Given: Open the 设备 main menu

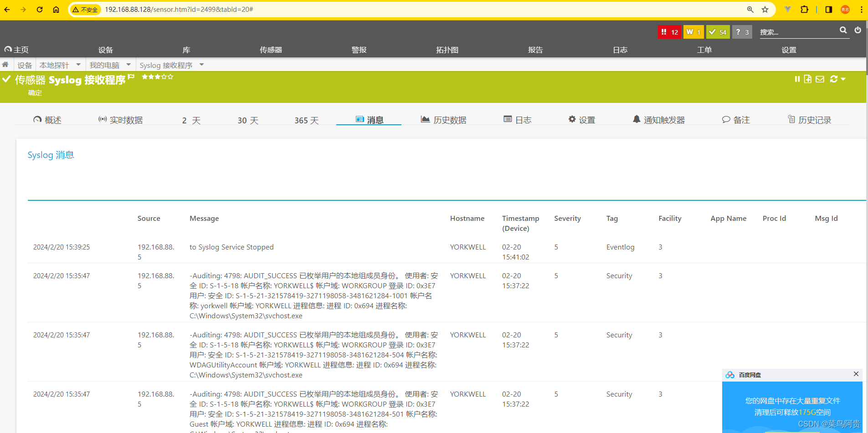Looking at the screenshot, I should [x=106, y=50].
